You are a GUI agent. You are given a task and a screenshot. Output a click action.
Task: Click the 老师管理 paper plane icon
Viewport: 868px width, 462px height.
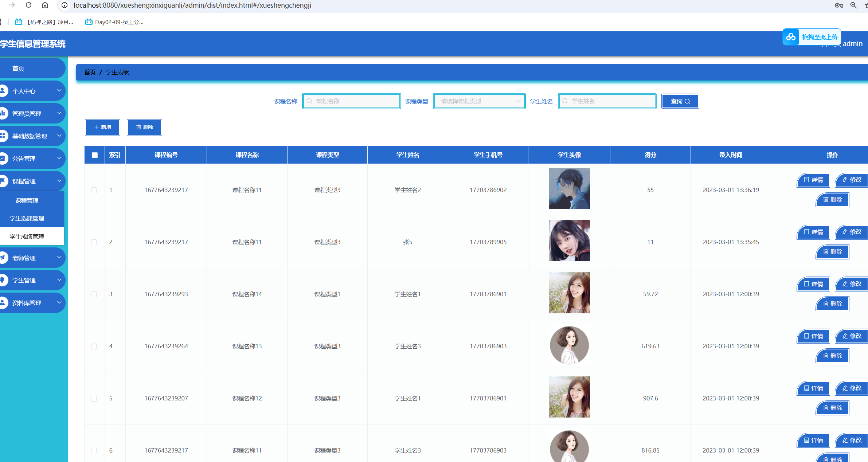pyautogui.click(x=3, y=258)
